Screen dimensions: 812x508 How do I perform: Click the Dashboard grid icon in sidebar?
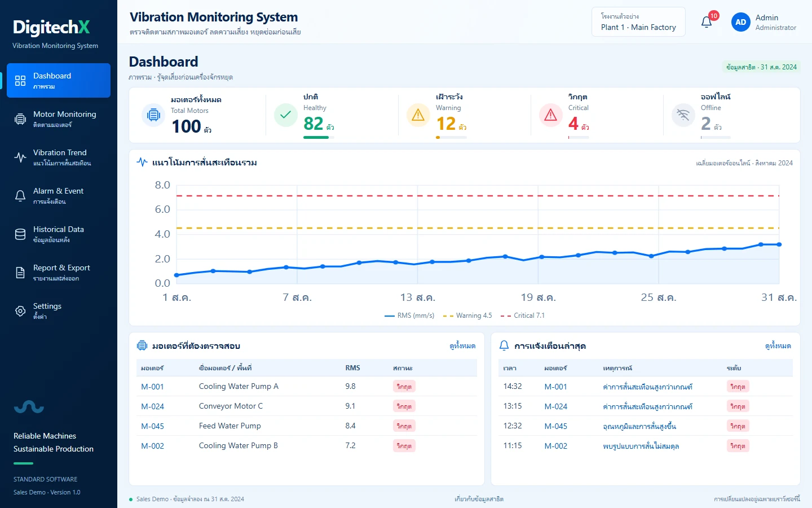click(x=20, y=81)
